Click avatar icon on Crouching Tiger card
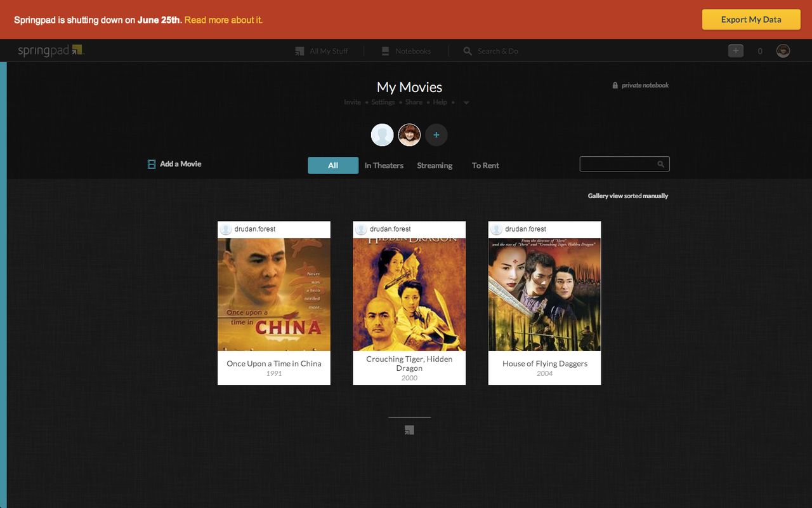 pyautogui.click(x=361, y=229)
